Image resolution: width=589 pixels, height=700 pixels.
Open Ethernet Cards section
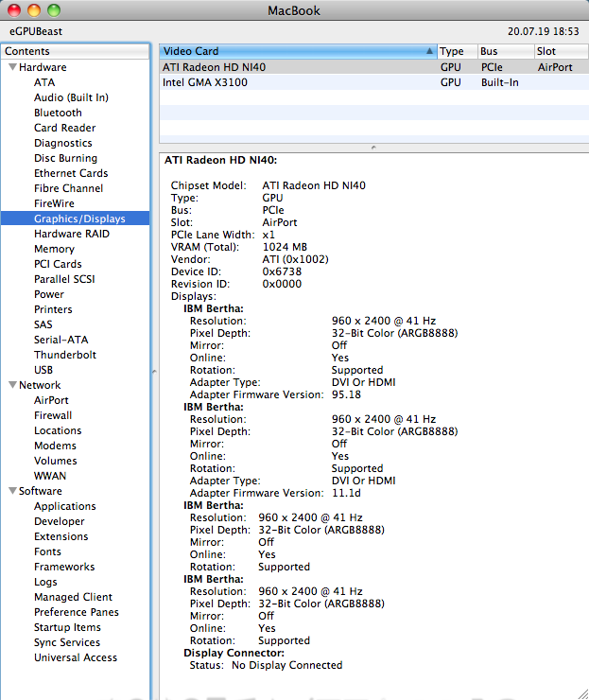click(x=71, y=173)
